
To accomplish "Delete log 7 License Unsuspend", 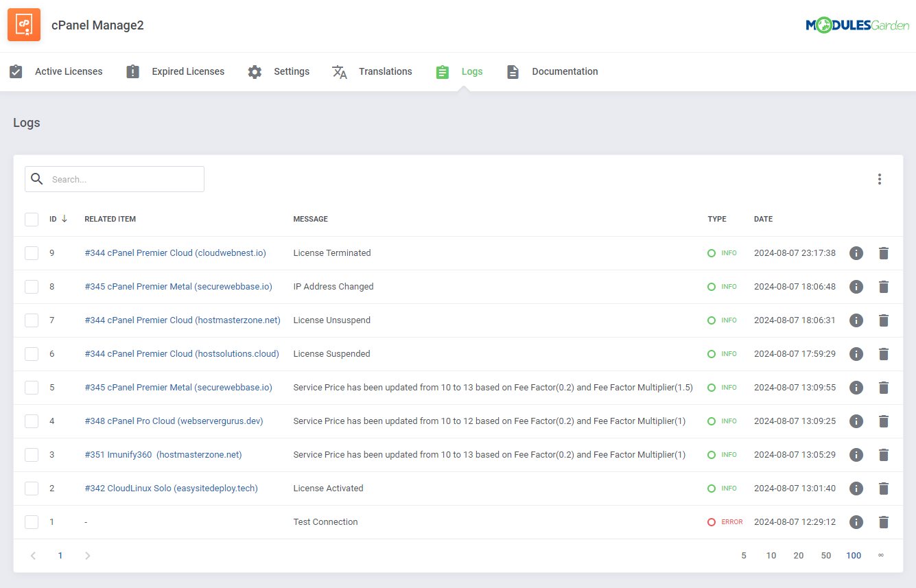I will [884, 320].
